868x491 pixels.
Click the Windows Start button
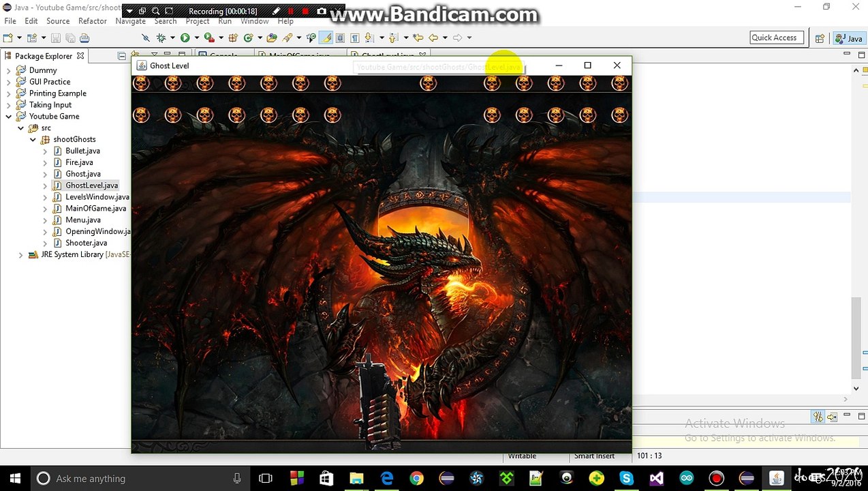click(15, 479)
